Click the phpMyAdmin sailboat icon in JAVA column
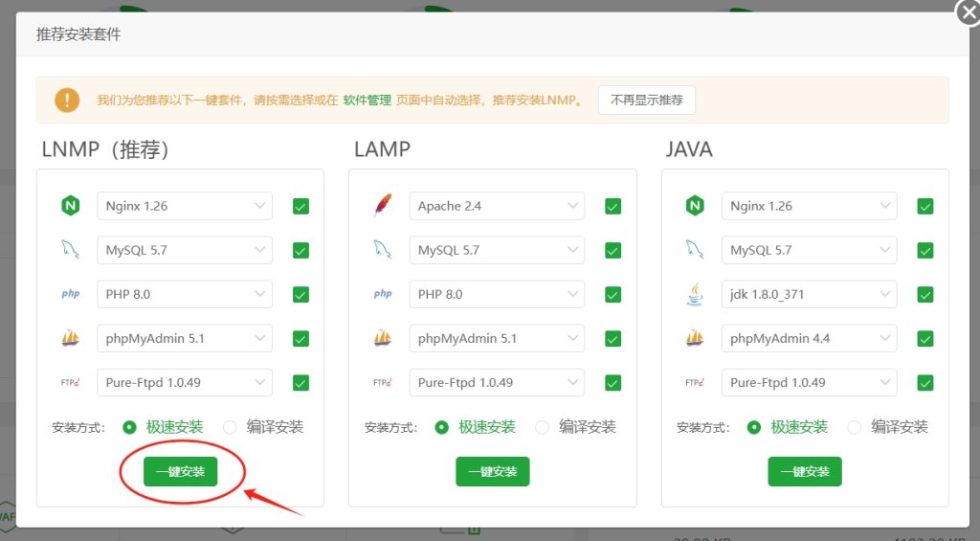Screen dimensions: 980x541 click(695, 338)
